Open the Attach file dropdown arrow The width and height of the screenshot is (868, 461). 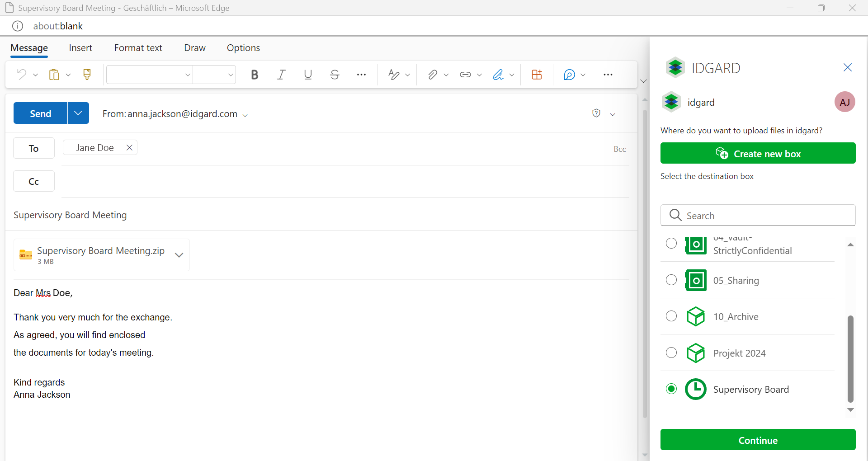[x=446, y=75]
